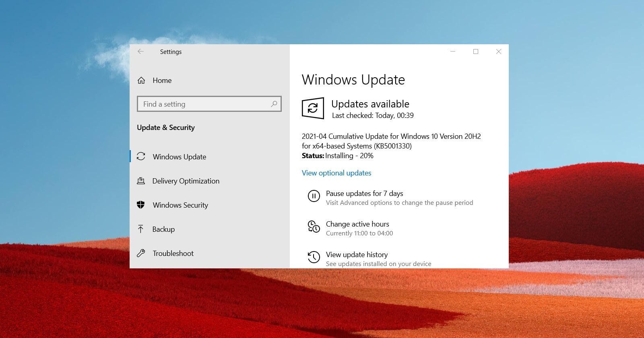Click the Troubleshoot wrench icon
The image size is (644, 338).
point(141,253)
